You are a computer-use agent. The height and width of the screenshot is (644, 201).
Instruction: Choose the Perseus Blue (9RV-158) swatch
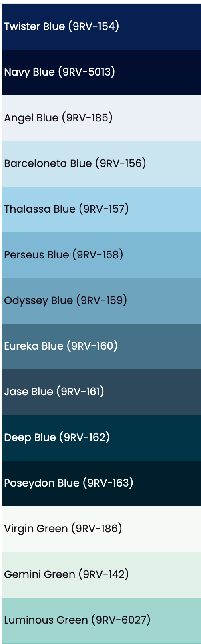click(101, 255)
